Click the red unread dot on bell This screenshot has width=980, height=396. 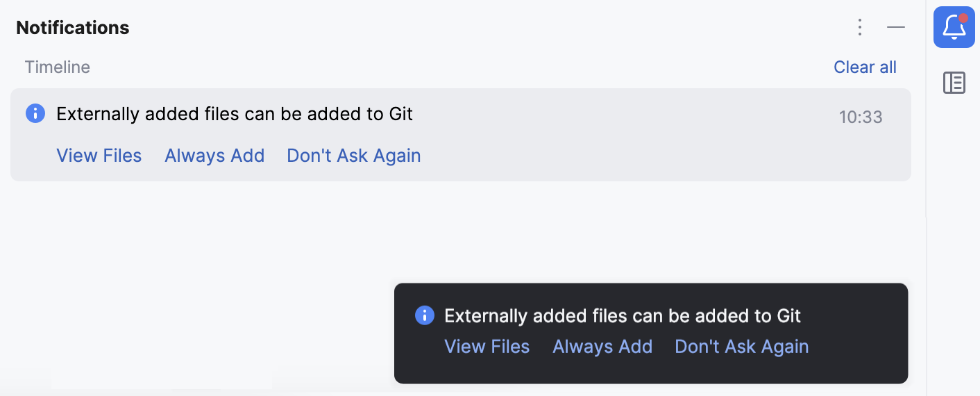click(963, 17)
